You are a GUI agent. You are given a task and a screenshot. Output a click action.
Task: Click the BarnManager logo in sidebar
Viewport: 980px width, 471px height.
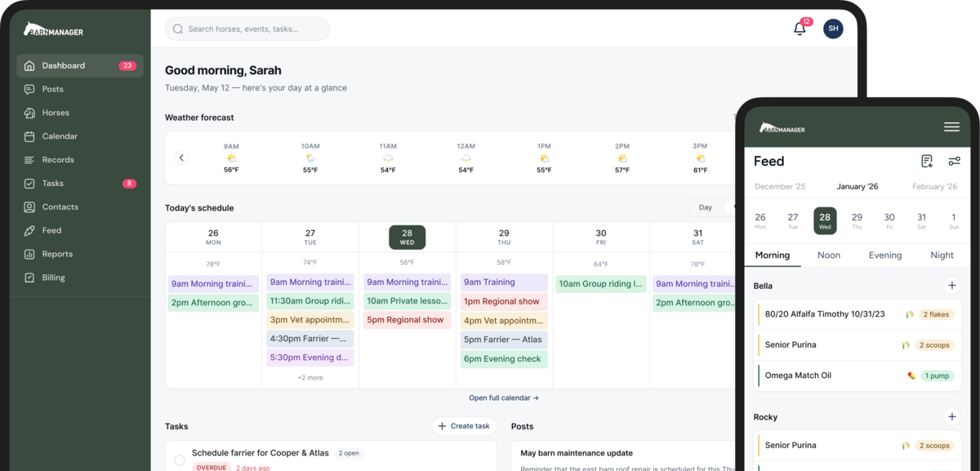pyautogui.click(x=53, y=29)
